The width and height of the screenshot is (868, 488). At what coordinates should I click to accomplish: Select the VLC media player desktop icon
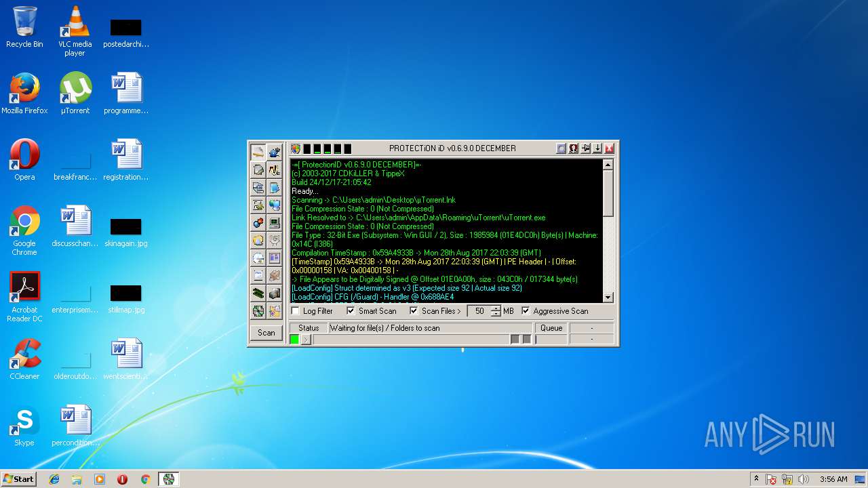click(75, 31)
